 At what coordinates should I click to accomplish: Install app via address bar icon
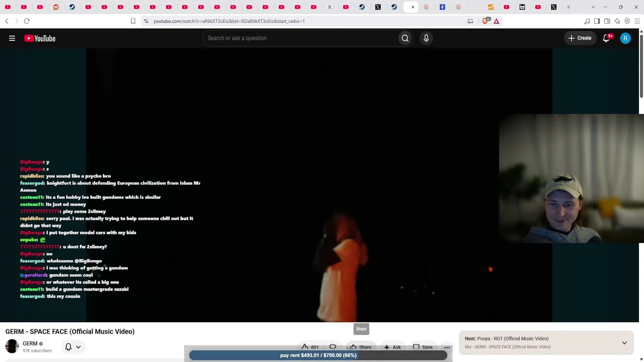click(x=470, y=21)
